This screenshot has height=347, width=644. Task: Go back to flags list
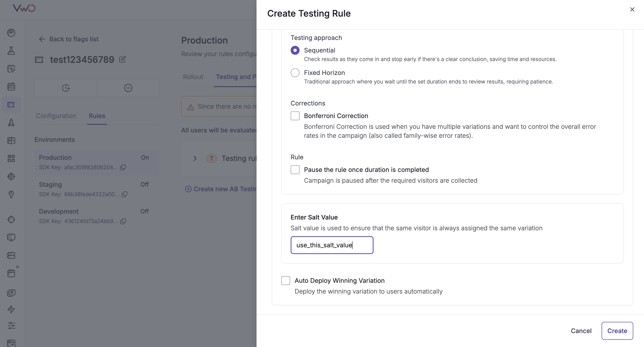pyautogui.click(x=69, y=39)
